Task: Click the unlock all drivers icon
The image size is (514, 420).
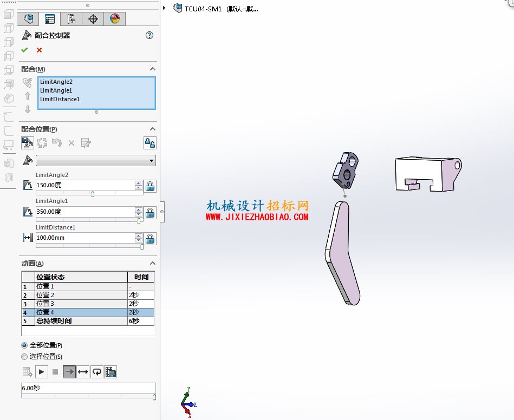Action: [x=150, y=143]
